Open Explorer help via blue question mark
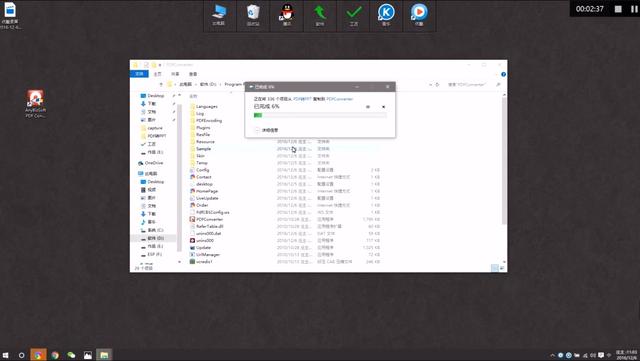 [503, 74]
